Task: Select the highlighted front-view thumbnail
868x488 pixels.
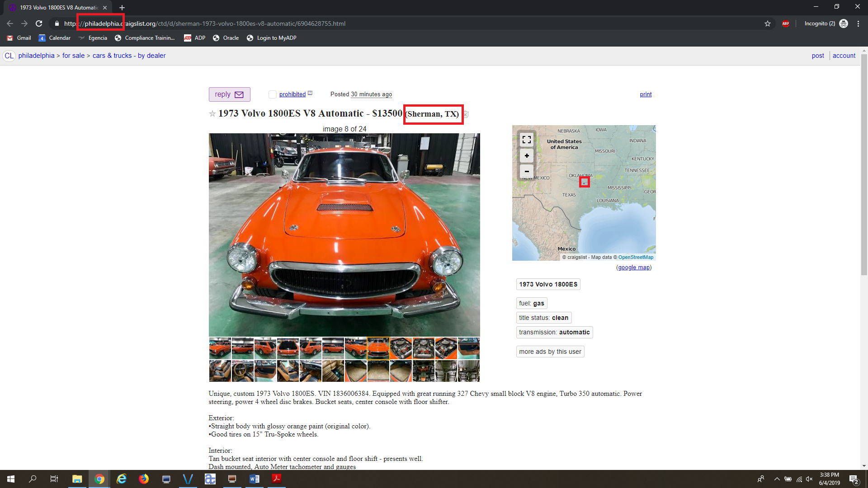Action: (x=378, y=348)
